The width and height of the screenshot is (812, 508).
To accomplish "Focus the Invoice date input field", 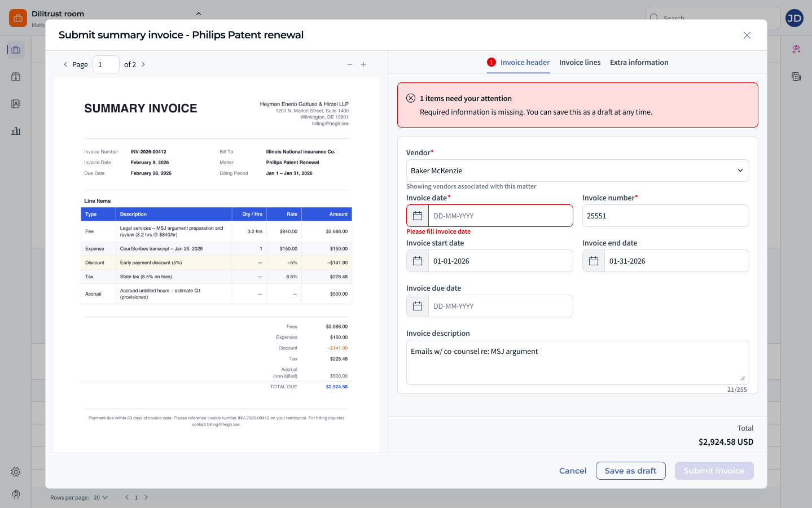I will (501, 216).
